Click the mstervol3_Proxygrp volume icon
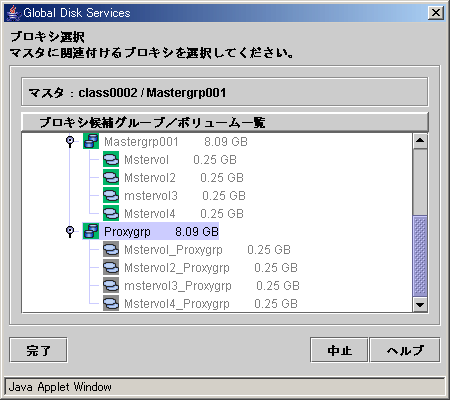The width and height of the screenshot is (450, 400). coord(111,285)
